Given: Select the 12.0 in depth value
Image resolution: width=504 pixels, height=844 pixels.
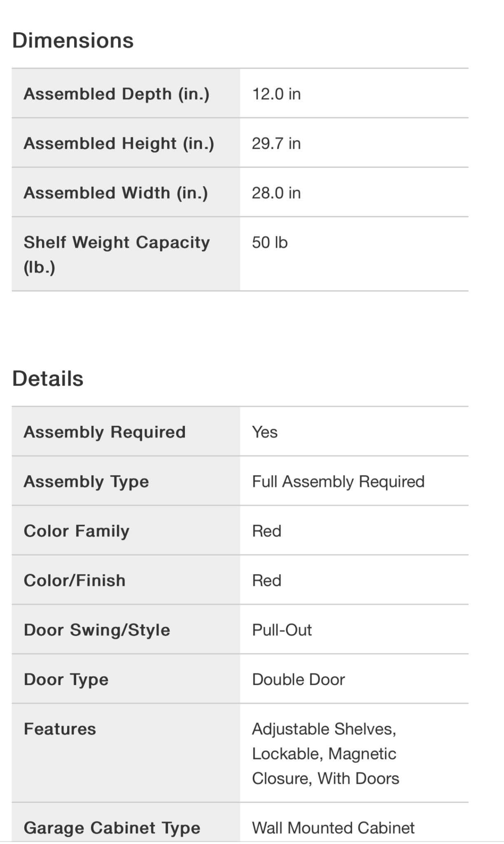Looking at the screenshot, I should click(x=276, y=94).
